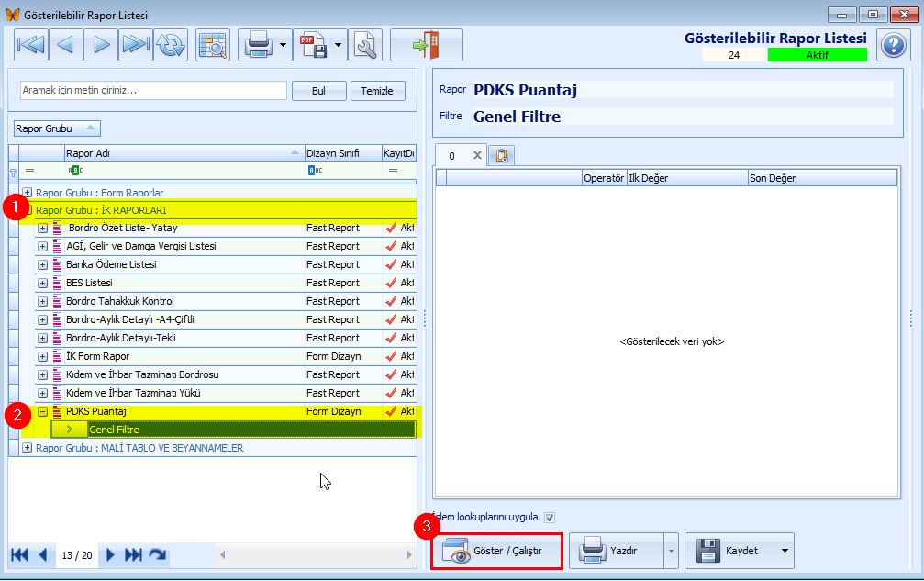The image size is (924, 581).
Task: Click the PDF save toolbar icon
Action: [x=313, y=45]
